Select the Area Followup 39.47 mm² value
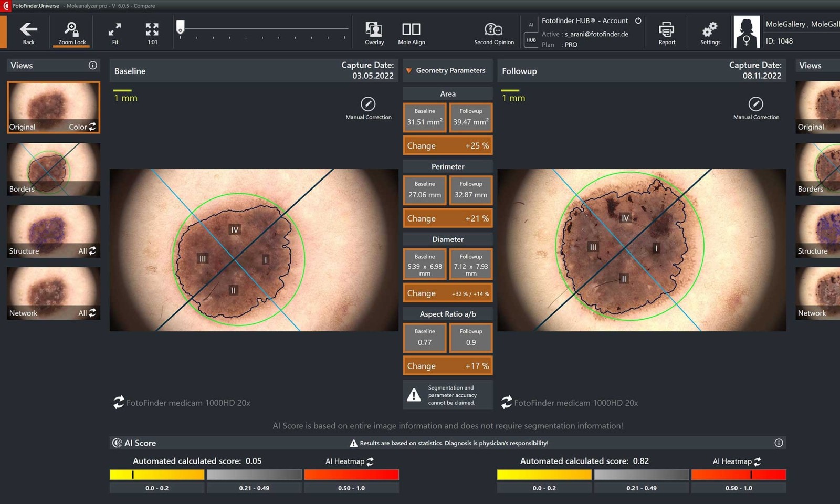 tap(471, 117)
